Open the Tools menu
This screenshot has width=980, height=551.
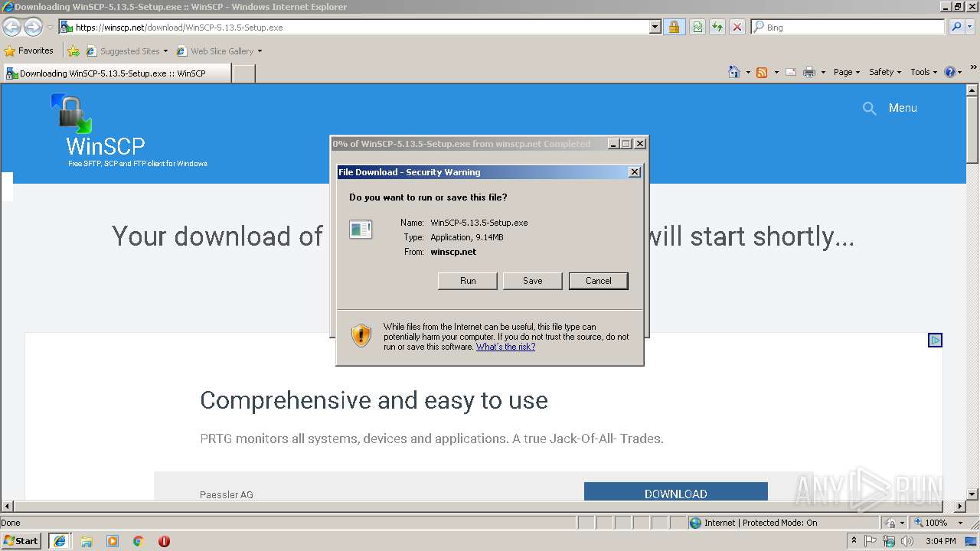[924, 72]
